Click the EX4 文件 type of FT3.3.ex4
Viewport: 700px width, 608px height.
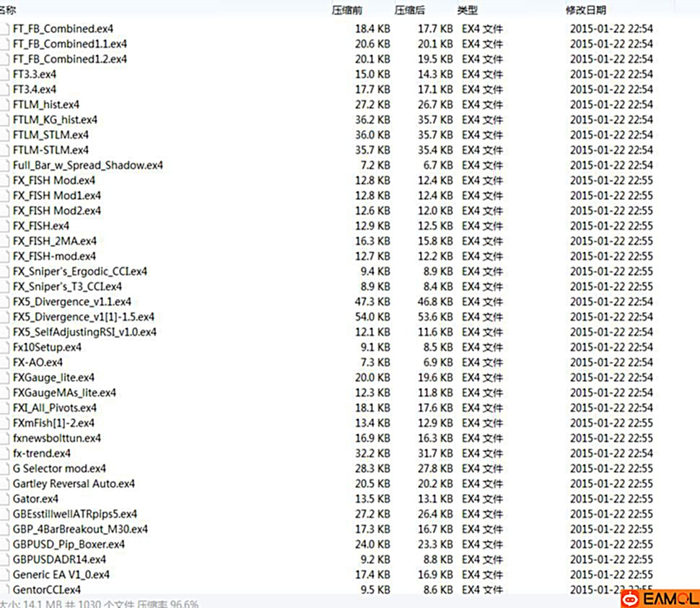point(482,74)
